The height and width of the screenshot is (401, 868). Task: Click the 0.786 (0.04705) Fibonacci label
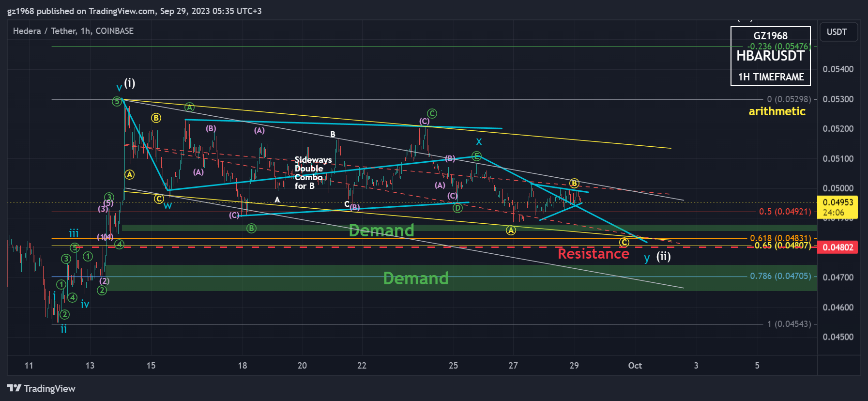pos(780,276)
